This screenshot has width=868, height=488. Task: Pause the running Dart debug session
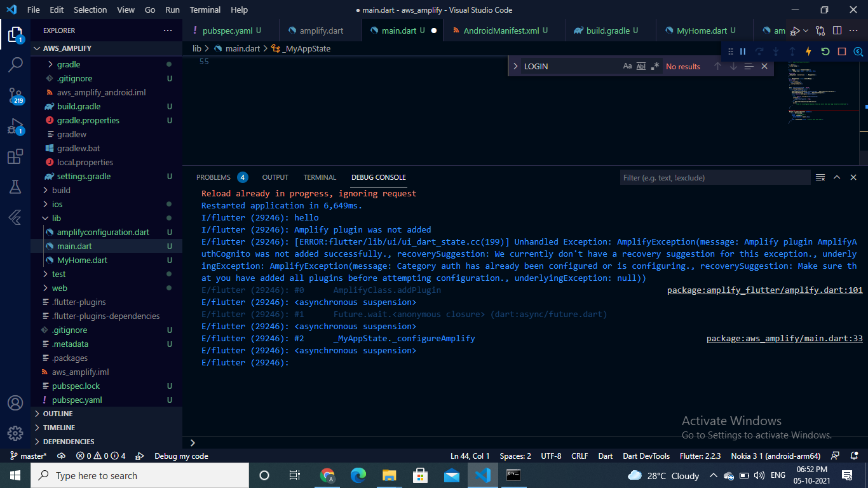point(742,51)
